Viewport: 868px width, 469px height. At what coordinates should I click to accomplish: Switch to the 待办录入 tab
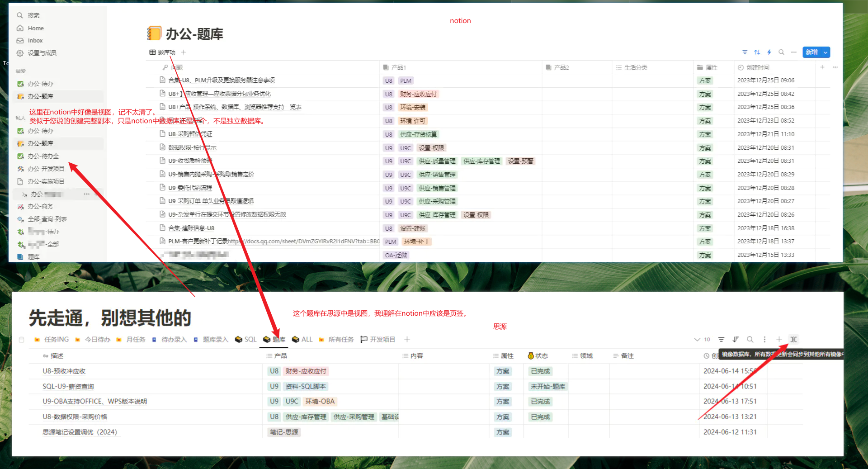(x=170, y=339)
